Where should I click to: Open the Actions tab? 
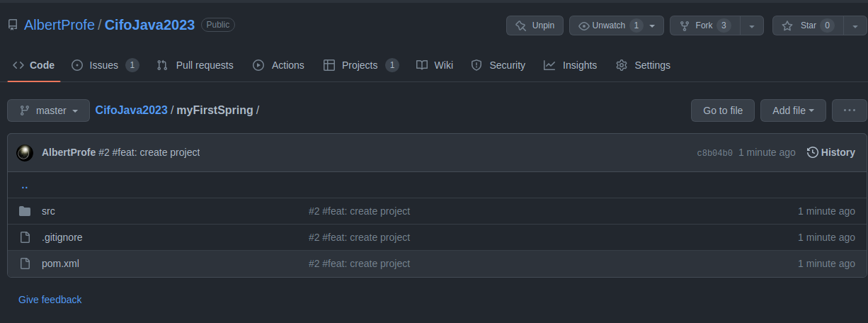[x=278, y=65]
